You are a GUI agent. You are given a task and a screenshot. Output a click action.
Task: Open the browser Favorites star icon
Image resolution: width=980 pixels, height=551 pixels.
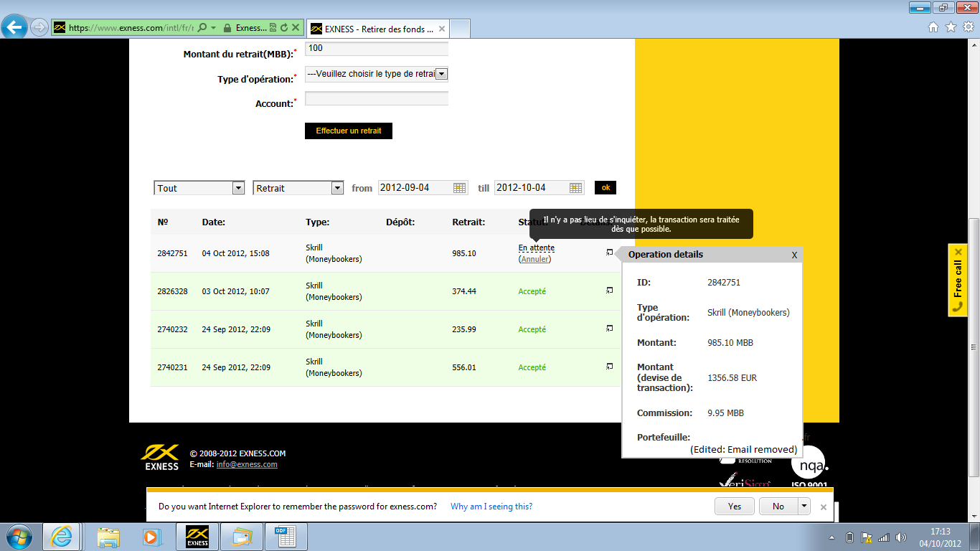951,27
